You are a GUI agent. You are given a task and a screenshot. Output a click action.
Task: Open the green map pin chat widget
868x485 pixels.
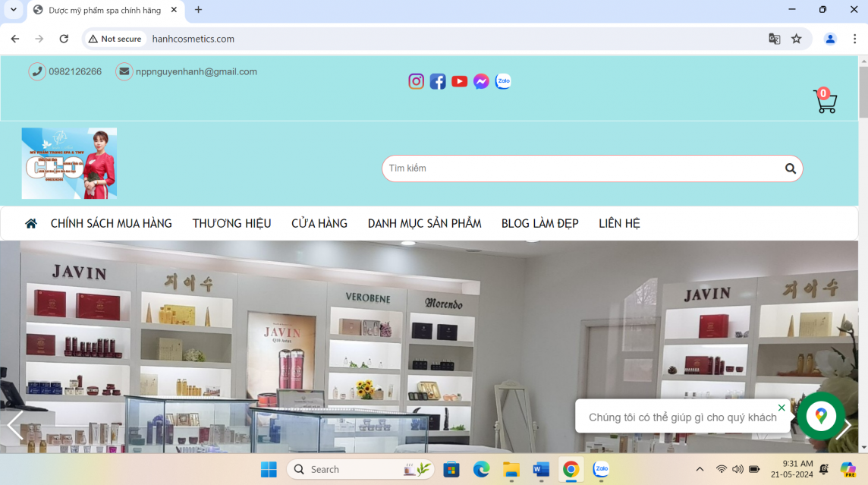coord(821,416)
